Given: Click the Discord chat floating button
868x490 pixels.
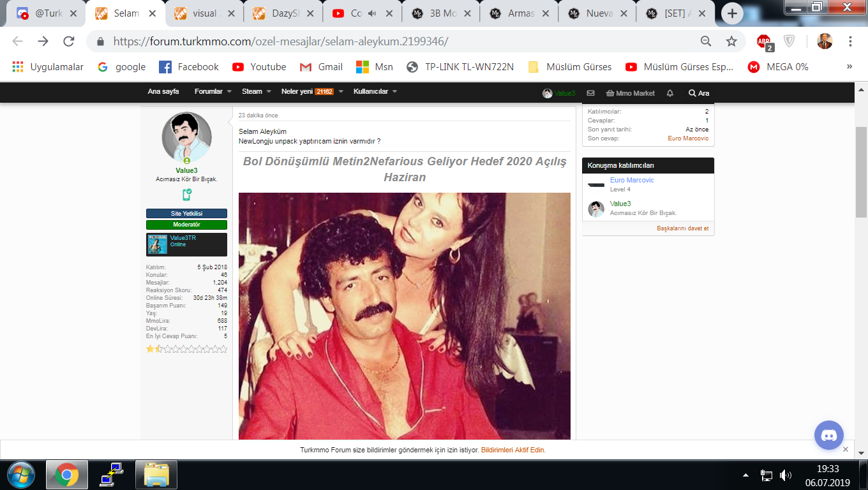Looking at the screenshot, I should 828,436.
